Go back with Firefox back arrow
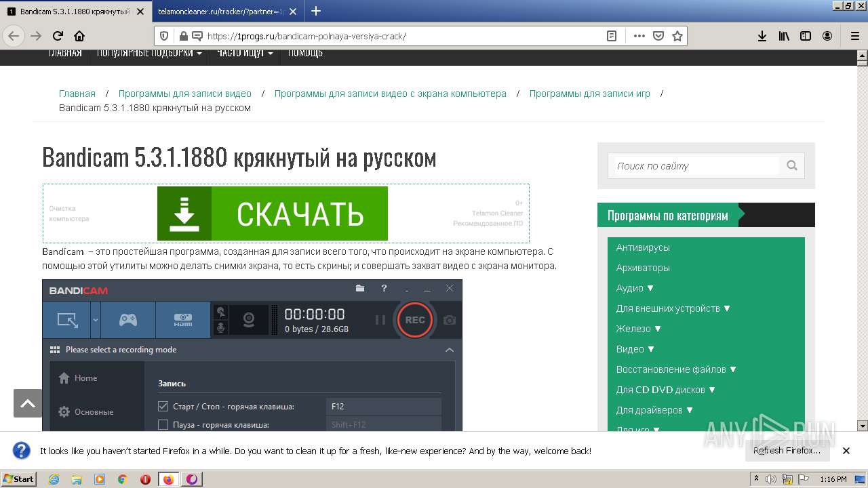 coord(14,36)
